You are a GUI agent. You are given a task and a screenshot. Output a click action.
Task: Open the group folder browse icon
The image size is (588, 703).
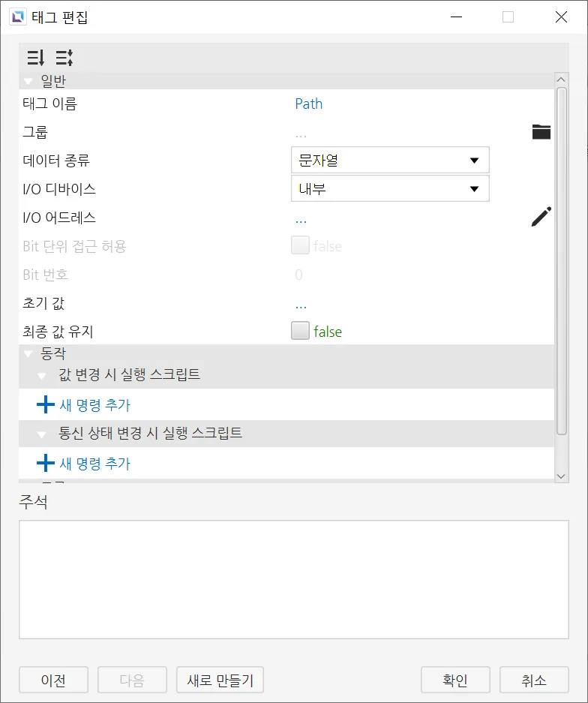coord(541,132)
